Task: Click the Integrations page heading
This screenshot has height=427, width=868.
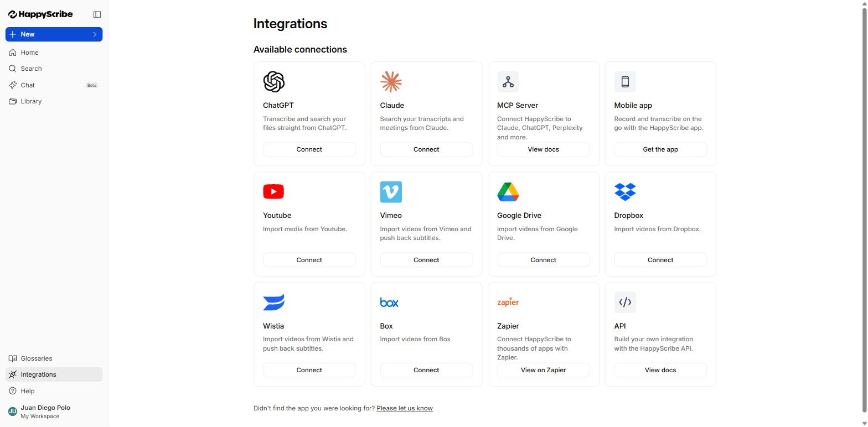Action: coord(290,24)
